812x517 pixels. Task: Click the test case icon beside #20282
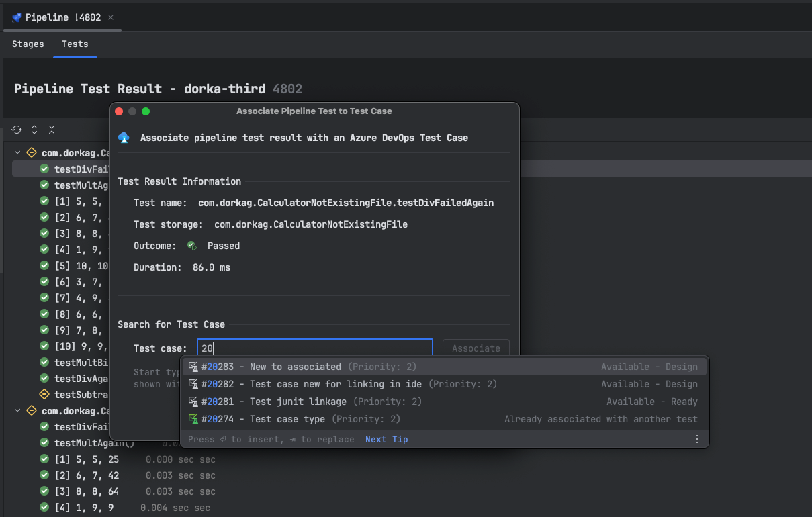pos(193,384)
